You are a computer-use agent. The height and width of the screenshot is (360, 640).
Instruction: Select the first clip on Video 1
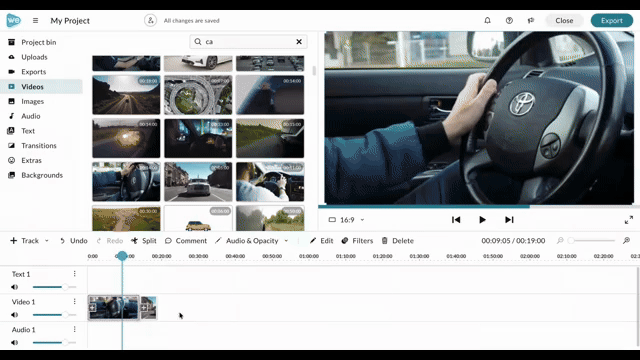[113, 307]
